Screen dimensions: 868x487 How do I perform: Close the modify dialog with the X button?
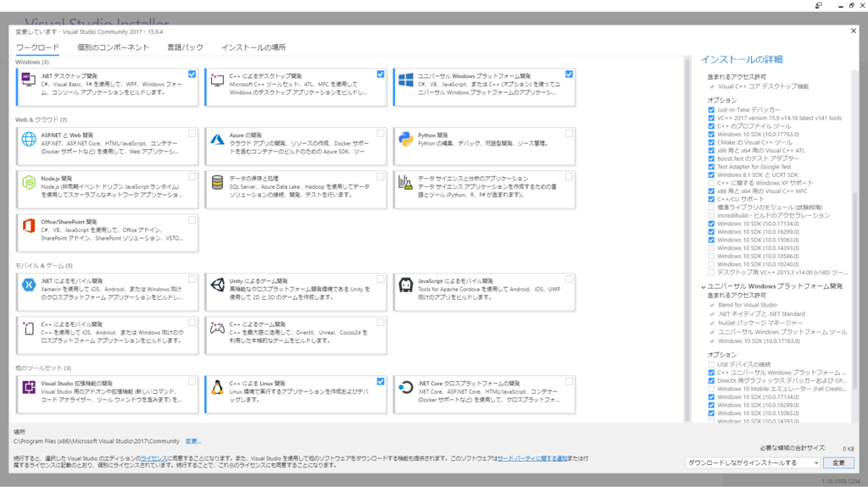[x=853, y=31]
